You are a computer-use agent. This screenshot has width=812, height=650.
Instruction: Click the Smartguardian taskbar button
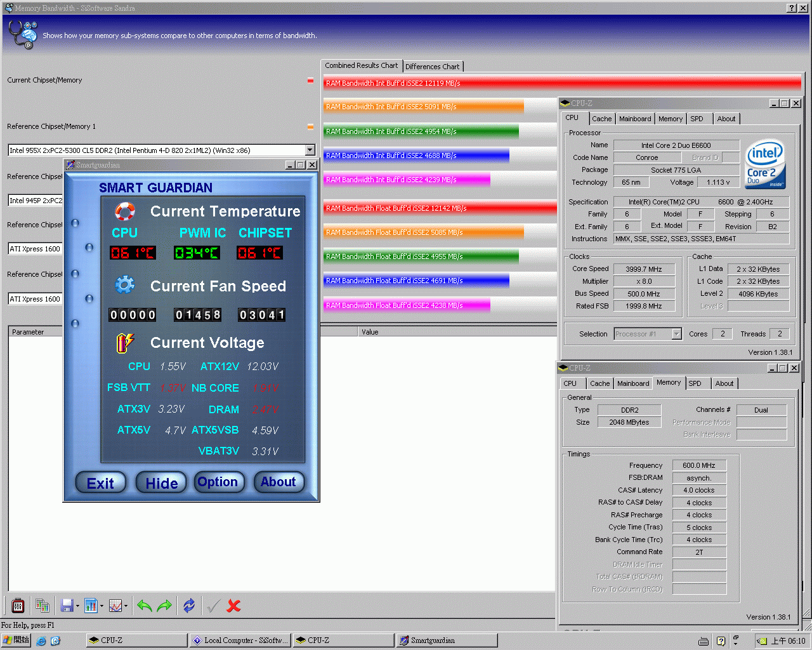point(447,640)
